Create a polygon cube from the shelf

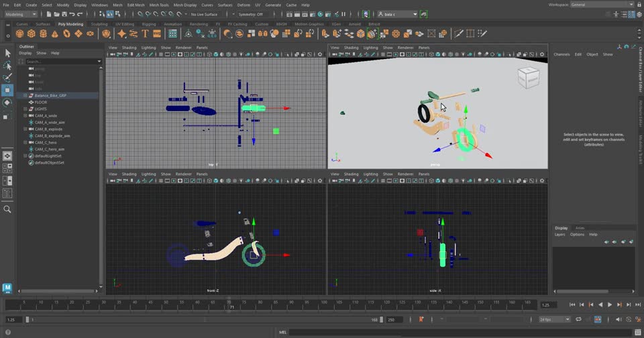[x=32, y=34]
